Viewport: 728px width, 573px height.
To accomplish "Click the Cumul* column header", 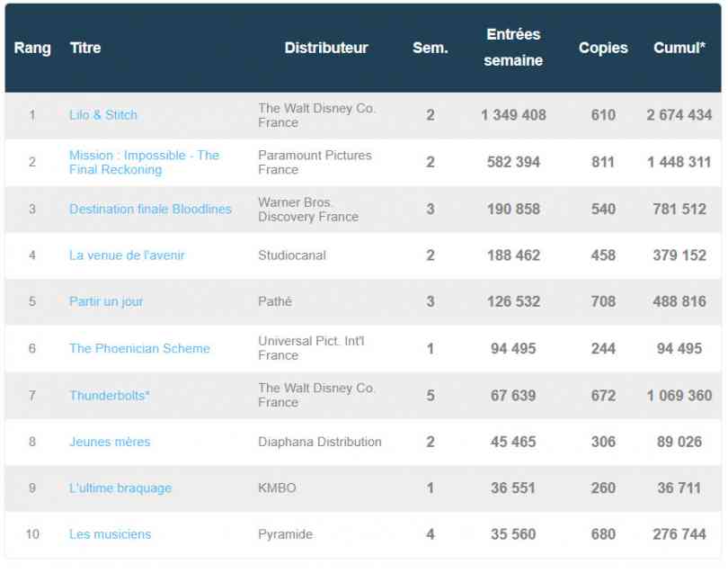I will click(x=679, y=48).
